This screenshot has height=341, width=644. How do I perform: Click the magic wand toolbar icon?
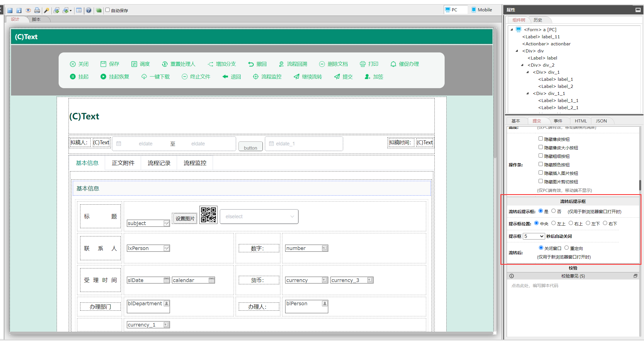pos(47,10)
